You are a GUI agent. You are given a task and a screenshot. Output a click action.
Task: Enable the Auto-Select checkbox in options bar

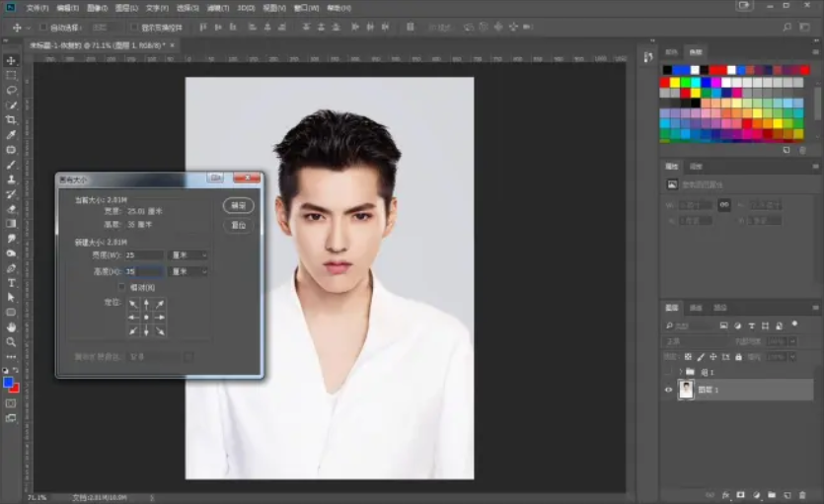point(41,27)
